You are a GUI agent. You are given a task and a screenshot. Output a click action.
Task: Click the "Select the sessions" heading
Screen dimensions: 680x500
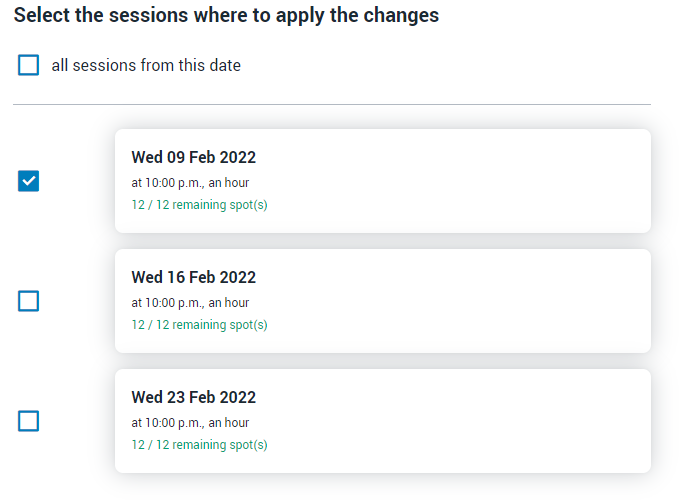(226, 16)
